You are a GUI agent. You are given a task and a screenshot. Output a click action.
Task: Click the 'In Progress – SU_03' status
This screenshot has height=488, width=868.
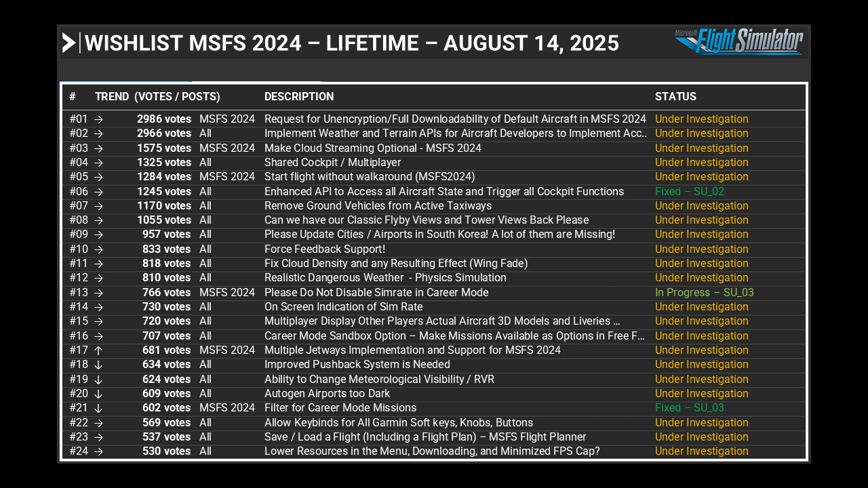click(x=705, y=293)
